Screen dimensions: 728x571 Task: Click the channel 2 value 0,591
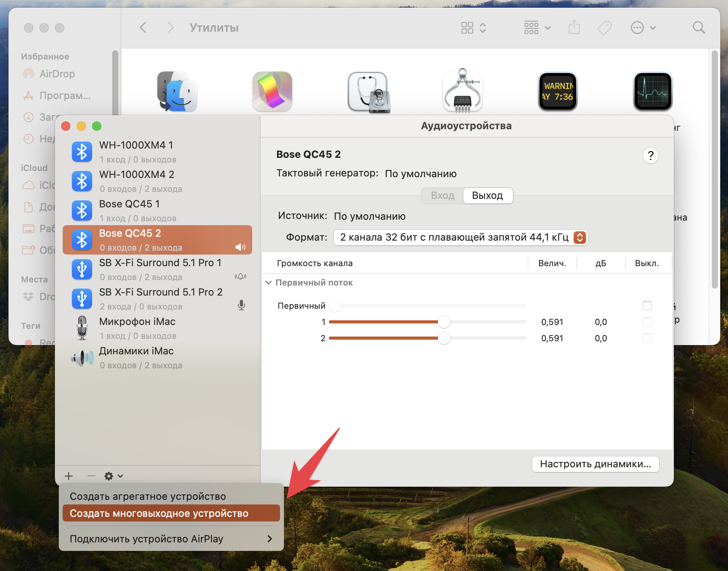click(x=552, y=338)
